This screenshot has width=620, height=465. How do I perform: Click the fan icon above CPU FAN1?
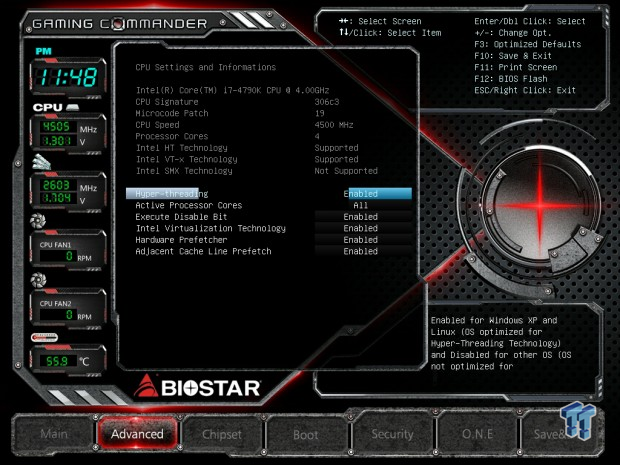pos(38,221)
